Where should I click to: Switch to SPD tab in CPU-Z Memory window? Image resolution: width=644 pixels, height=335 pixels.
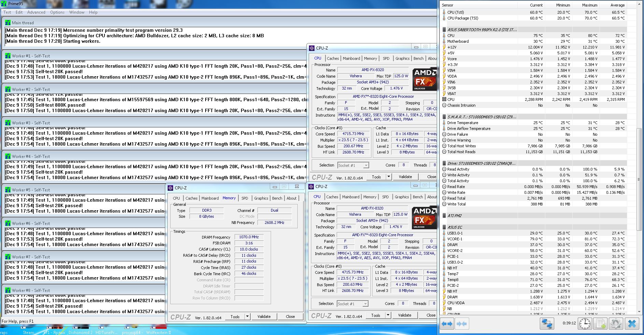(245, 198)
